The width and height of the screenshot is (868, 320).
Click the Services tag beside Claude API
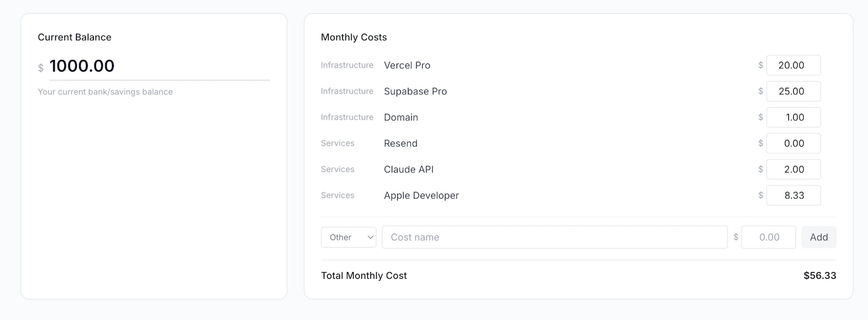point(337,169)
